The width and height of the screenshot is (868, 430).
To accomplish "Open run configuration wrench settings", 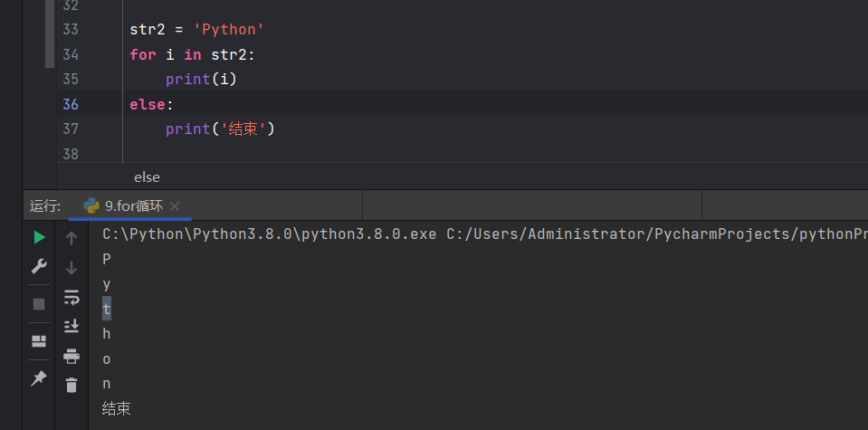I will click(x=39, y=266).
